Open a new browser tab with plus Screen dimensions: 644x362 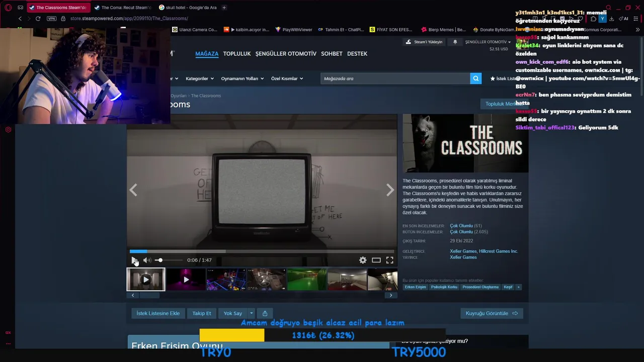pyautogui.click(x=224, y=8)
